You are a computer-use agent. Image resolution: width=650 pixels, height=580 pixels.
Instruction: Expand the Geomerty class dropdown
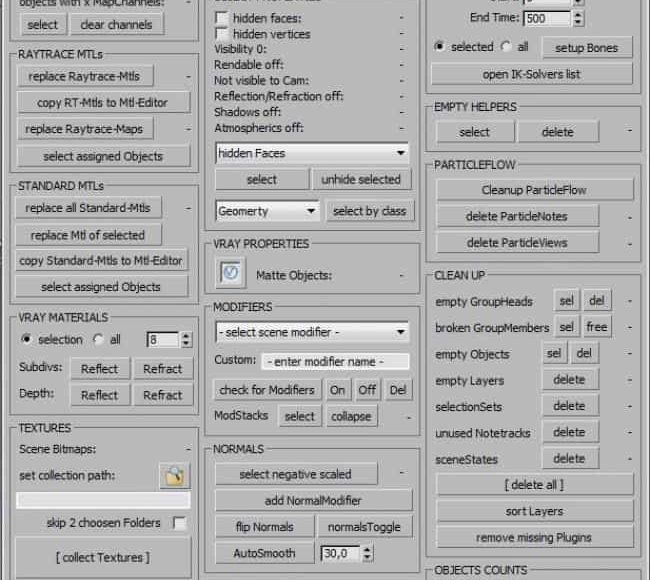tap(267, 211)
